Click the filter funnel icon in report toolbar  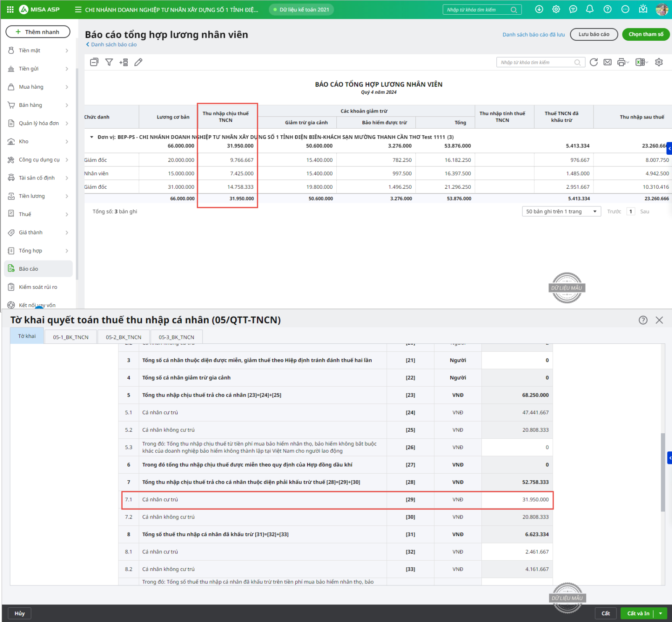pyautogui.click(x=109, y=62)
